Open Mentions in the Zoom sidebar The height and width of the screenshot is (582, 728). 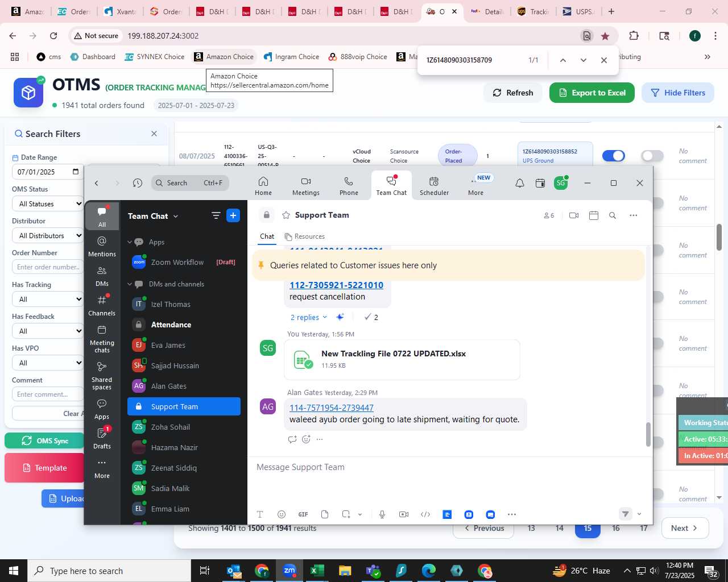click(102, 246)
